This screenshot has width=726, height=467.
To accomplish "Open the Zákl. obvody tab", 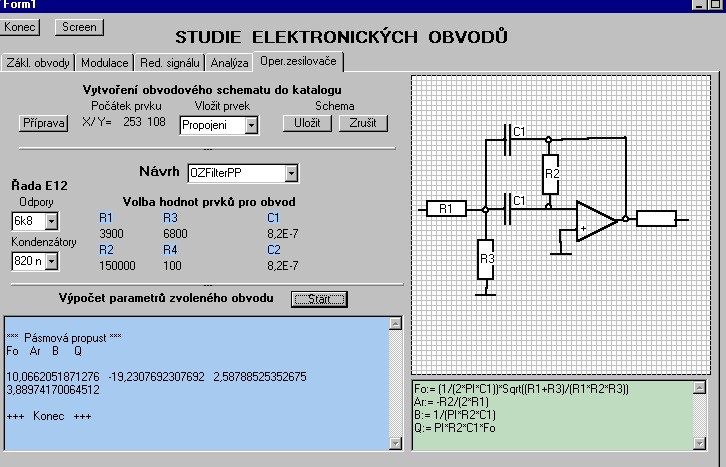I will tap(39, 63).
